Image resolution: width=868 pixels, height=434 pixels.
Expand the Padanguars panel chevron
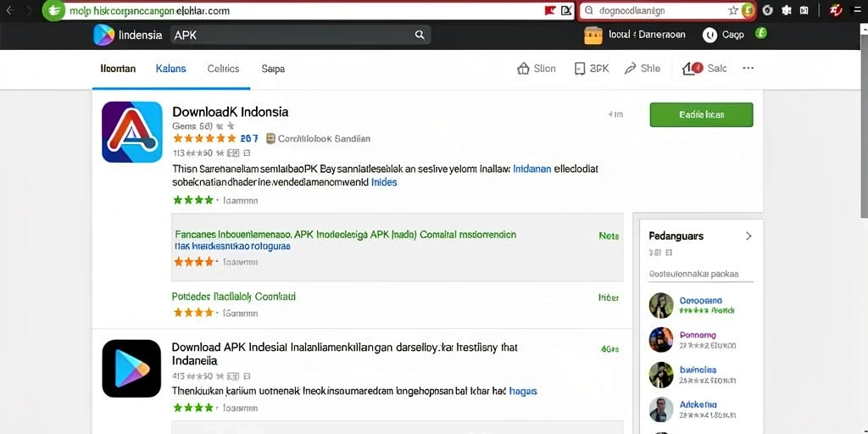[x=748, y=236]
